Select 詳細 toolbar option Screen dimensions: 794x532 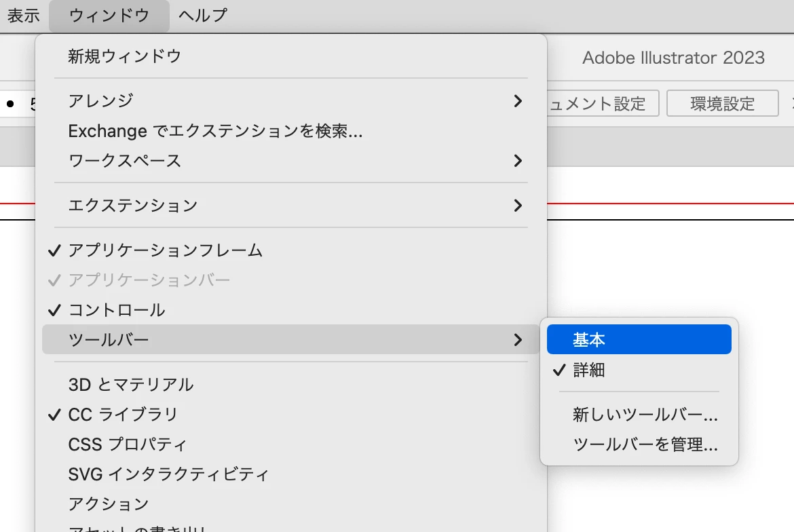(x=639, y=370)
